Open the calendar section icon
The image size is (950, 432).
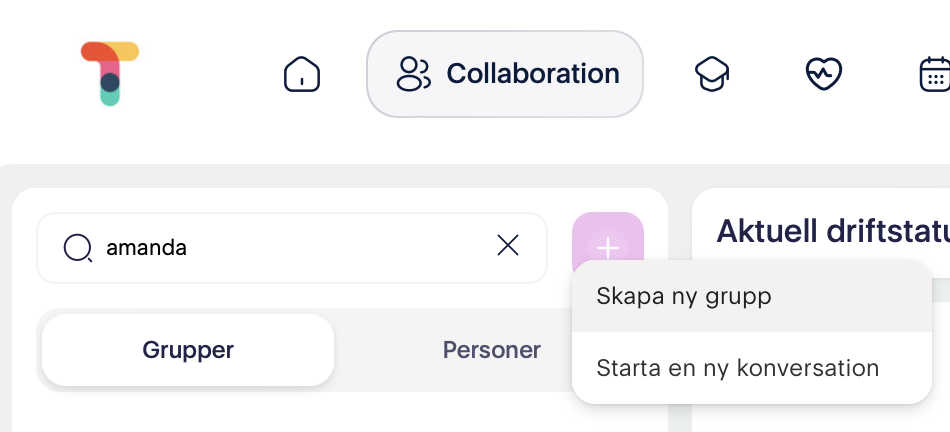tap(935, 74)
